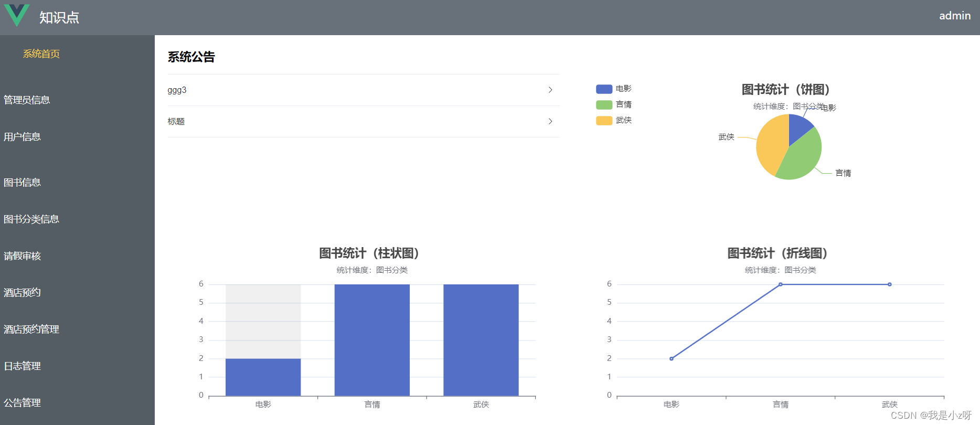This screenshot has height=425, width=980.
Task: Open 日志管理 in the sidebar
Action: pyautogui.click(x=22, y=366)
